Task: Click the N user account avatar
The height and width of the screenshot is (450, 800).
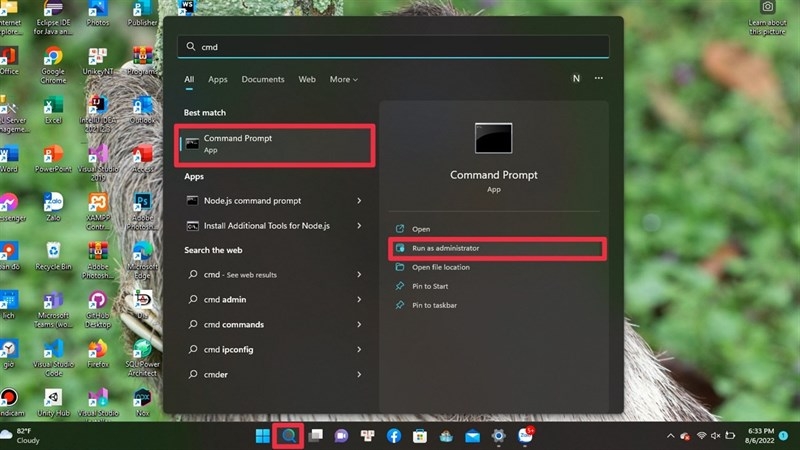Action: coord(576,78)
